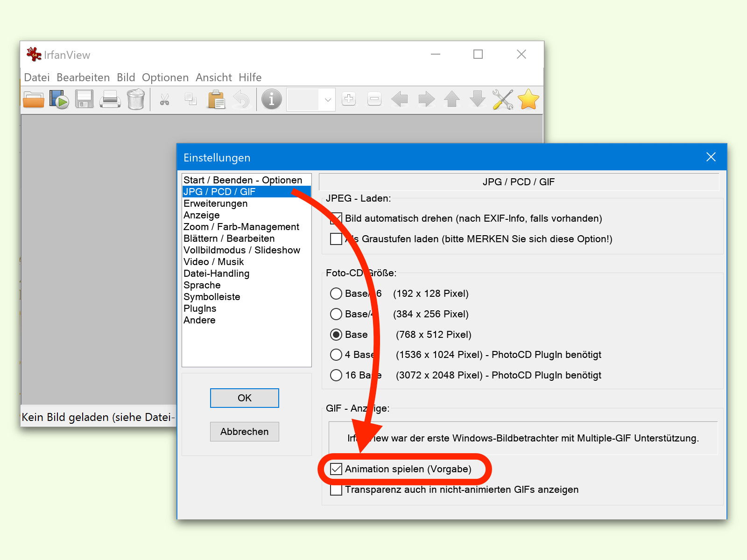Click the yellow star toolbar icon
747x560 pixels.
(529, 99)
